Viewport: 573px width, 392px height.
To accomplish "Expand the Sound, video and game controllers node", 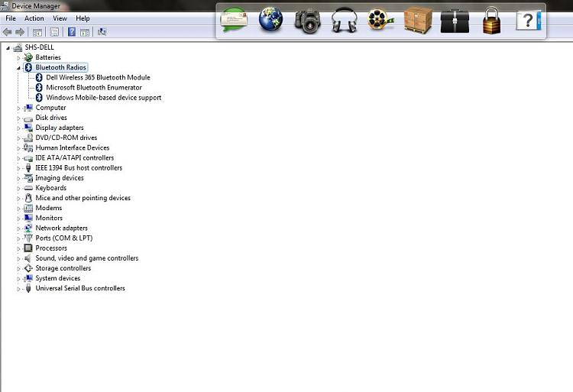I will (x=18, y=258).
